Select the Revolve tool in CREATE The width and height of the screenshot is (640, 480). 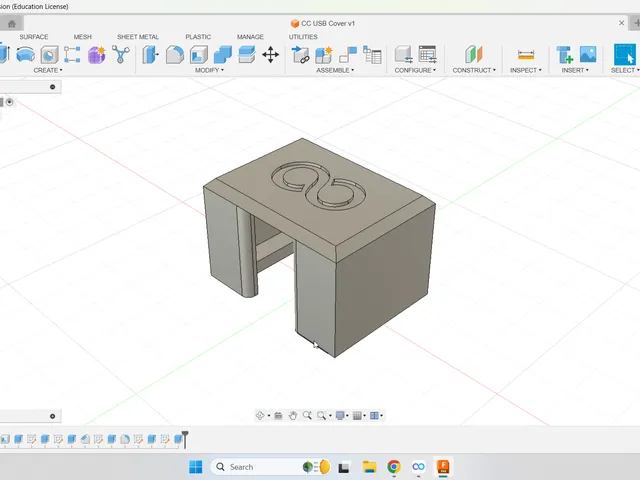tap(25, 54)
